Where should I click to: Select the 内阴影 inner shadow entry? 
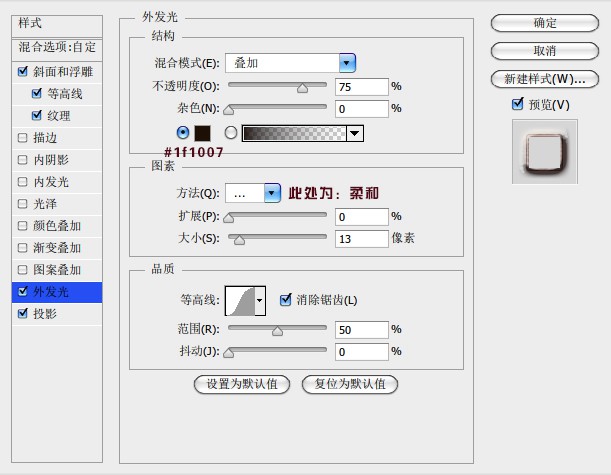click(51, 160)
